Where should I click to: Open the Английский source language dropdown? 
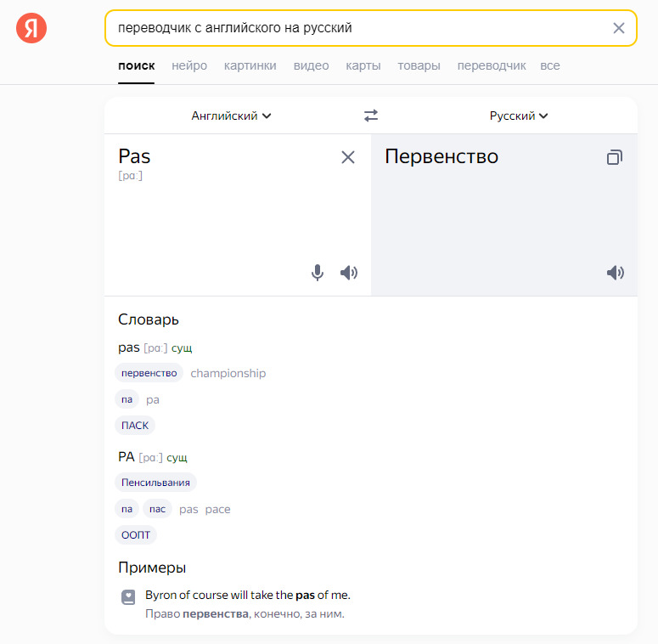231,116
